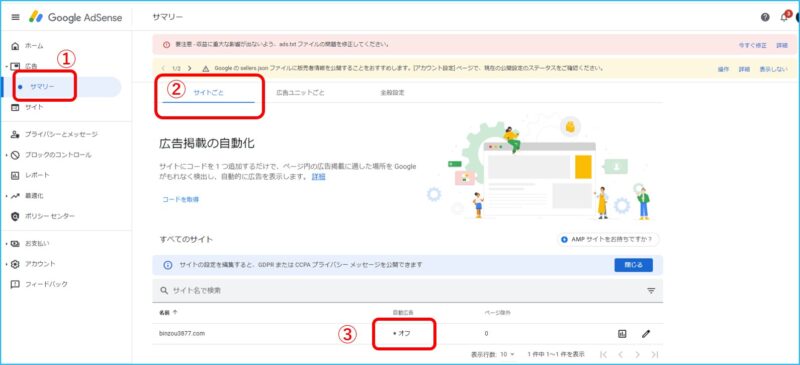Image resolution: width=800 pixels, height=365 pixels.
Task: Switch to the 全般設定 tab
Action: tap(392, 93)
